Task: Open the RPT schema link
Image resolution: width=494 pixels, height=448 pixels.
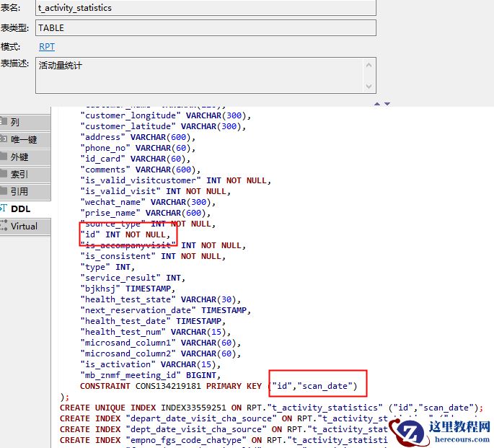Action: pyautogui.click(x=47, y=47)
